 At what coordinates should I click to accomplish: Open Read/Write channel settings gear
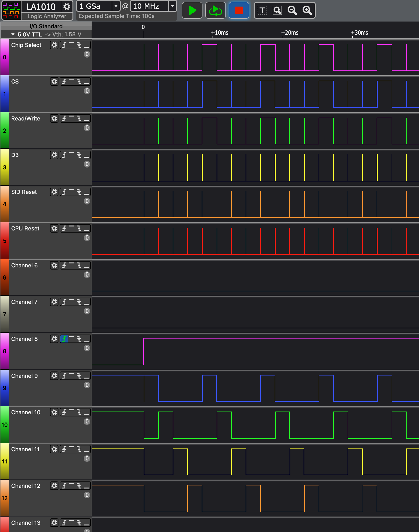point(54,119)
